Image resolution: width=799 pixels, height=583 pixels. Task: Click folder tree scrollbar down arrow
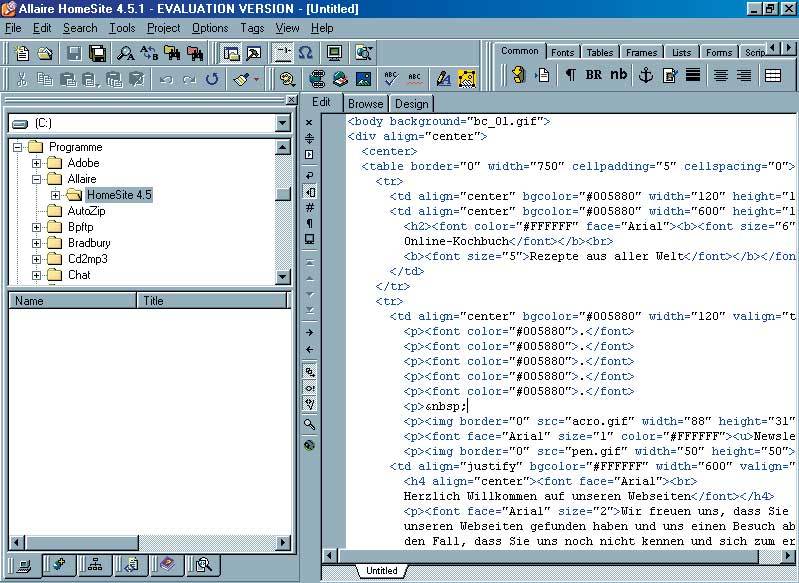283,277
